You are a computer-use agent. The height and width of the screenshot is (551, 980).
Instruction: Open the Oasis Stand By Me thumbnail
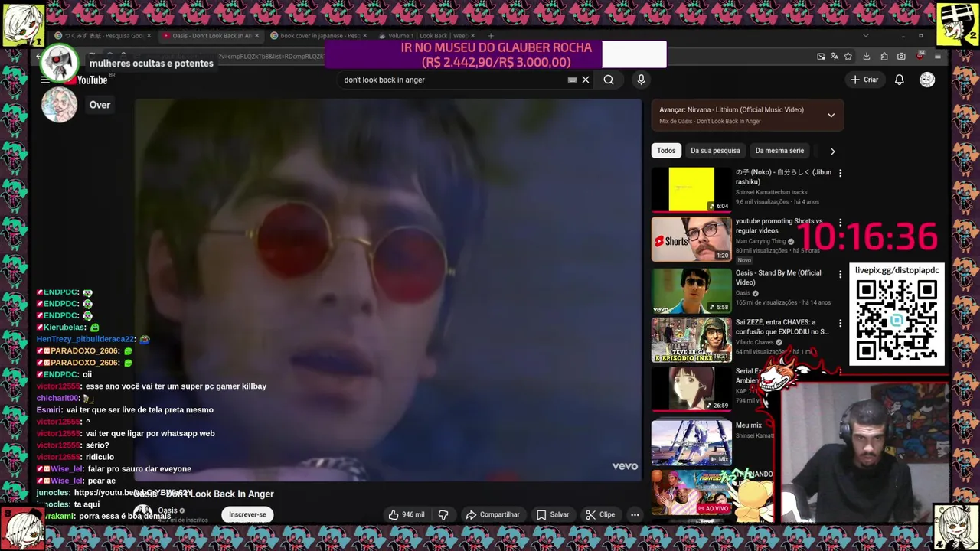tap(691, 290)
